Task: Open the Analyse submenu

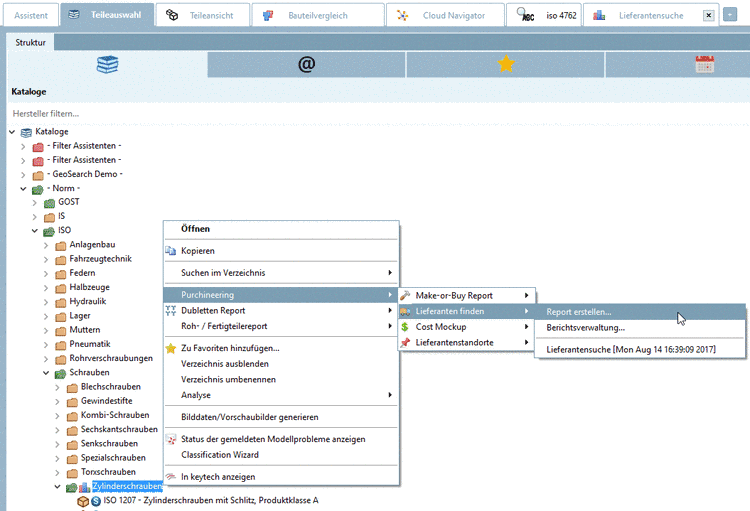Action: pyautogui.click(x=281, y=395)
